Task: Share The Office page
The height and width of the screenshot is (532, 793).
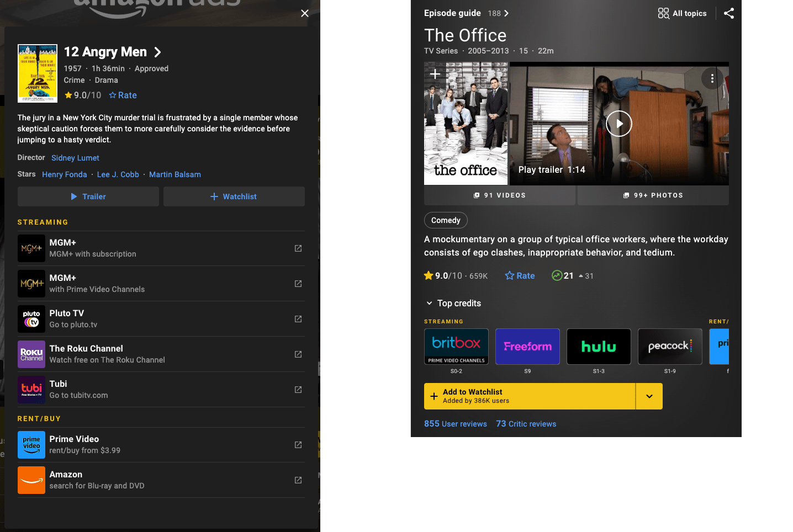Action: 729,13
